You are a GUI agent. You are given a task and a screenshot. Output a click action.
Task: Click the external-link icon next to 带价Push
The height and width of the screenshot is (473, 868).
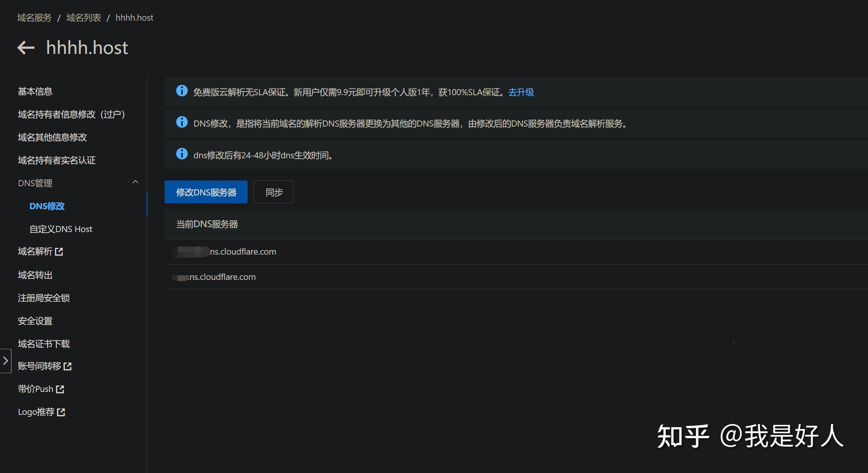(60, 389)
